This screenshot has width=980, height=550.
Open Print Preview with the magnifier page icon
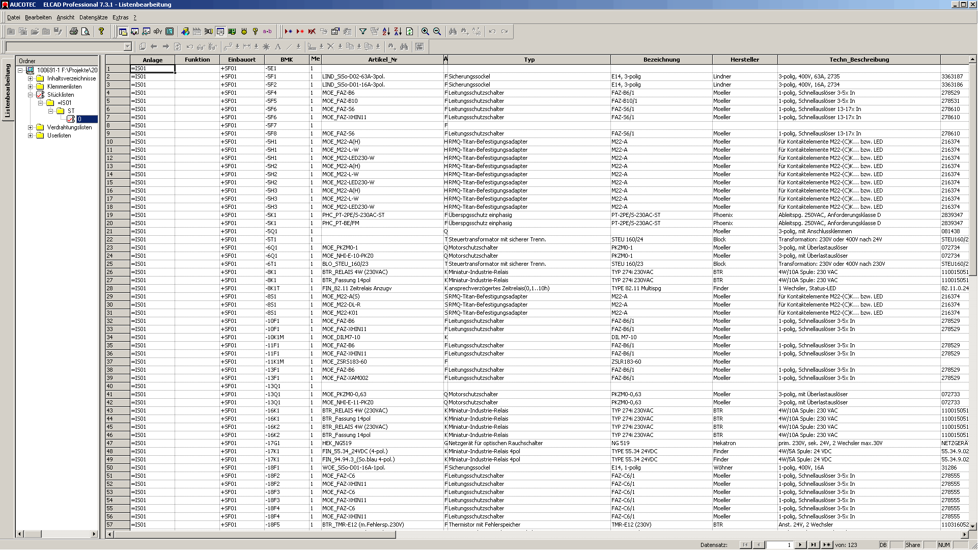coord(86,32)
